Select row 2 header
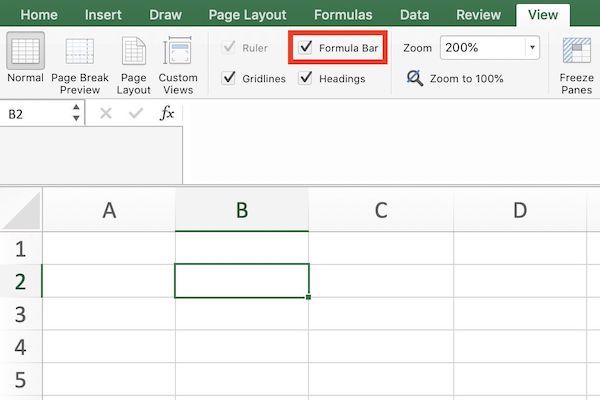The width and height of the screenshot is (600, 400). coord(21,281)
